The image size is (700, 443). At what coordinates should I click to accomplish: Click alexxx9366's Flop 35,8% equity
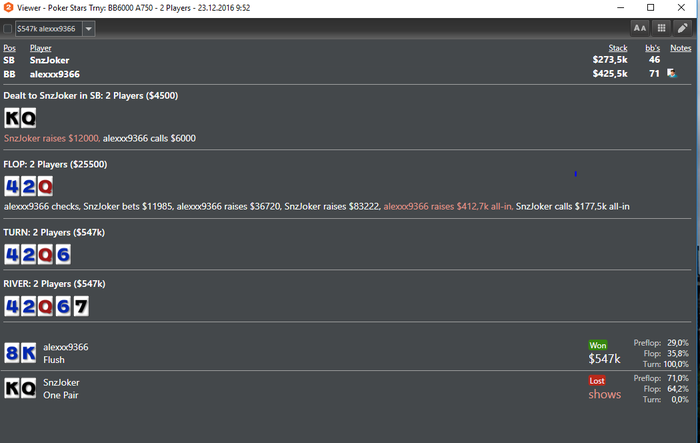(678, 354)
